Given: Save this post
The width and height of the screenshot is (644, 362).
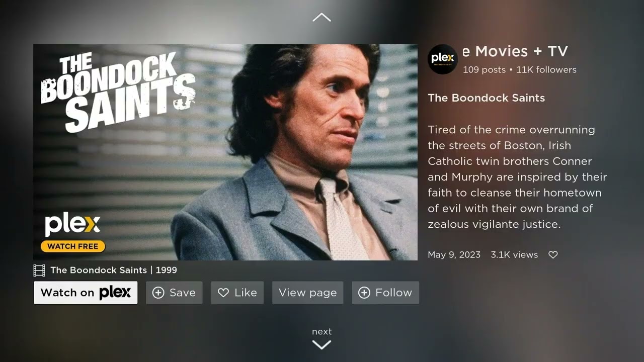Looking at the screenshot, I should point(174,293).
